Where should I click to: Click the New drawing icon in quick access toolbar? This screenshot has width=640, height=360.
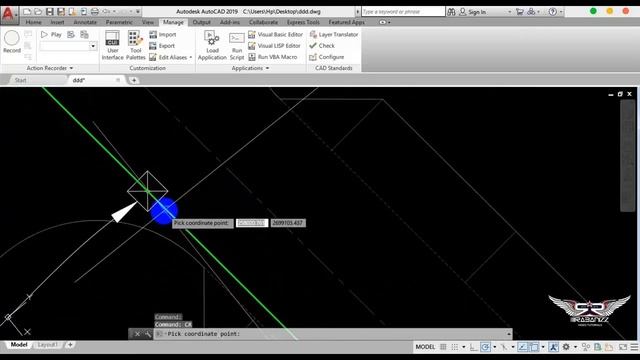(x=27, y=12)
